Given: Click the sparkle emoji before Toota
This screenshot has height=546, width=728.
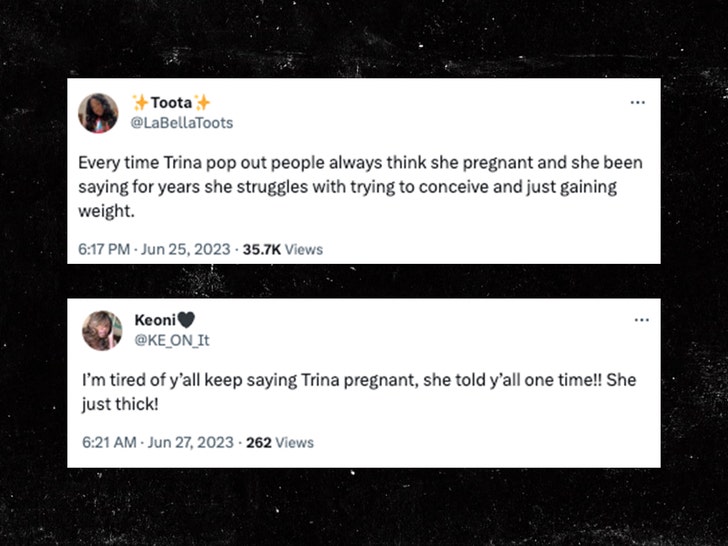Looking at the screenshot, I should tap(140, 102).
